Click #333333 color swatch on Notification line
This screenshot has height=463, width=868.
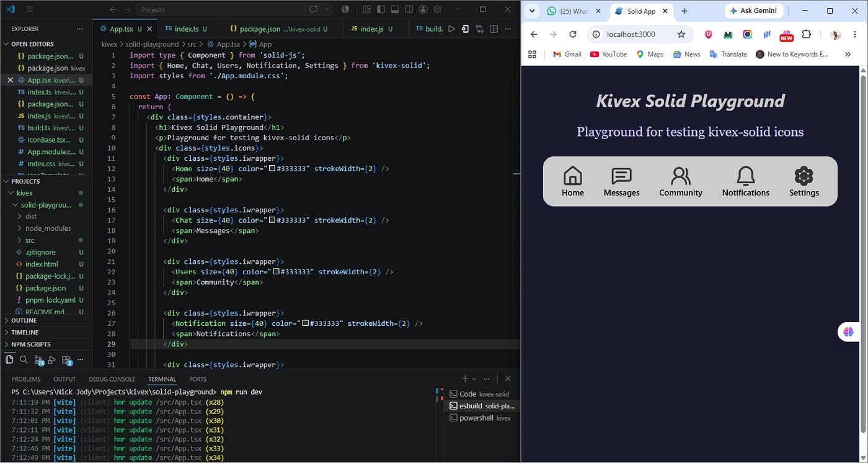coord(306,323)
